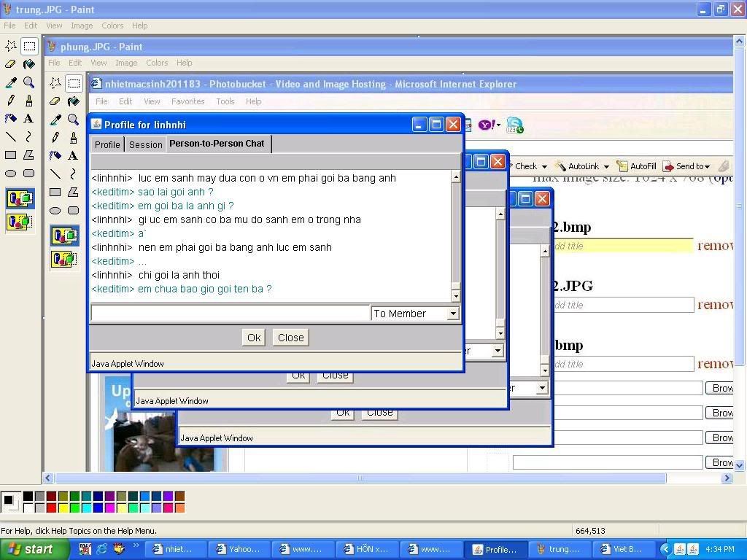Choose the Brush tool in trung.JPG Paint
The height and width of the screenshot is (560, 747).
click(x=29, y=101)
